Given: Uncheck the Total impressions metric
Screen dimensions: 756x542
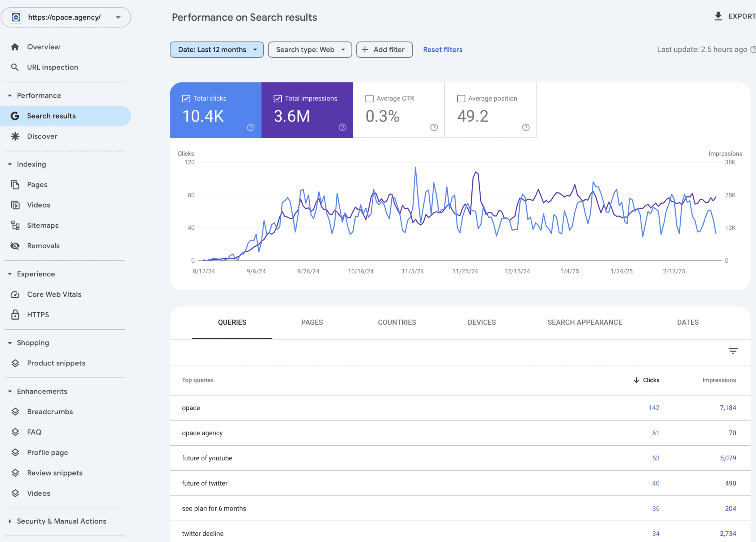Looking at the screenshot, I should (x=278, y=98).
